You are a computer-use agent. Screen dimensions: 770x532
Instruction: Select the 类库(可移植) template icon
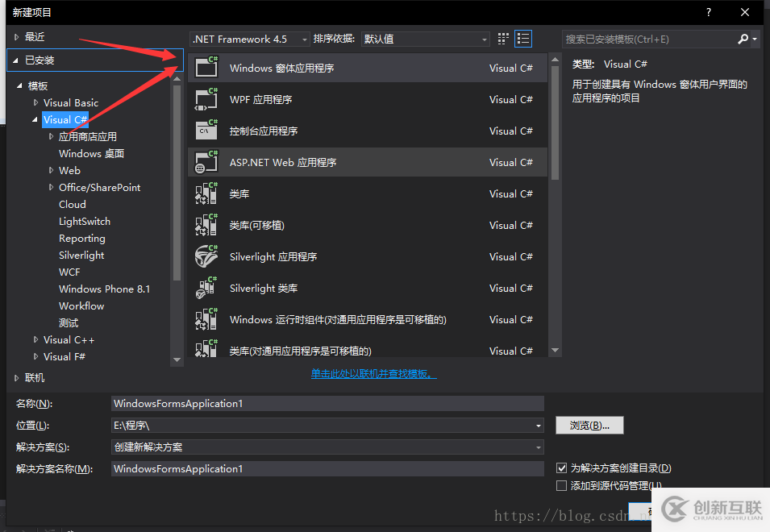coord(206,225)
